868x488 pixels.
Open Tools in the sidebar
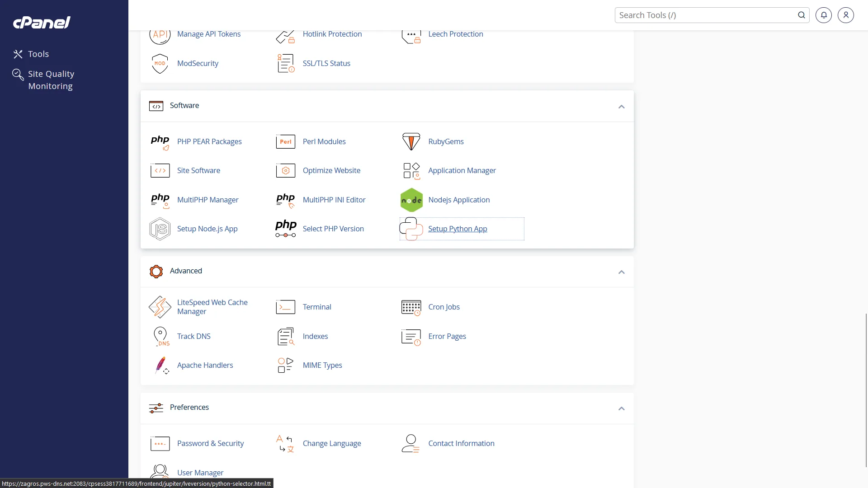pos(31,54)
